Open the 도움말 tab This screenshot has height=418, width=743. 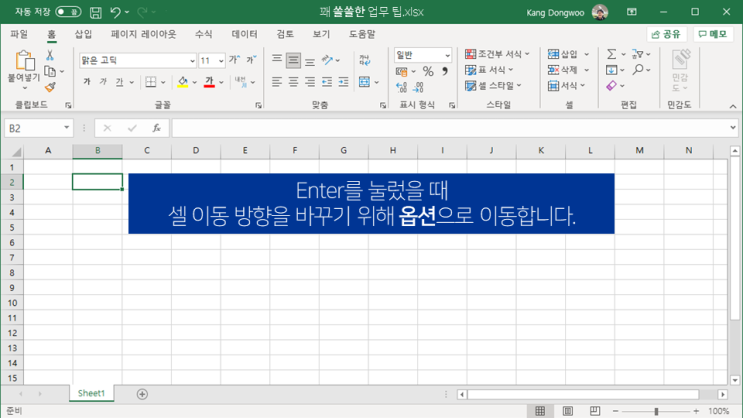[362, 34]
